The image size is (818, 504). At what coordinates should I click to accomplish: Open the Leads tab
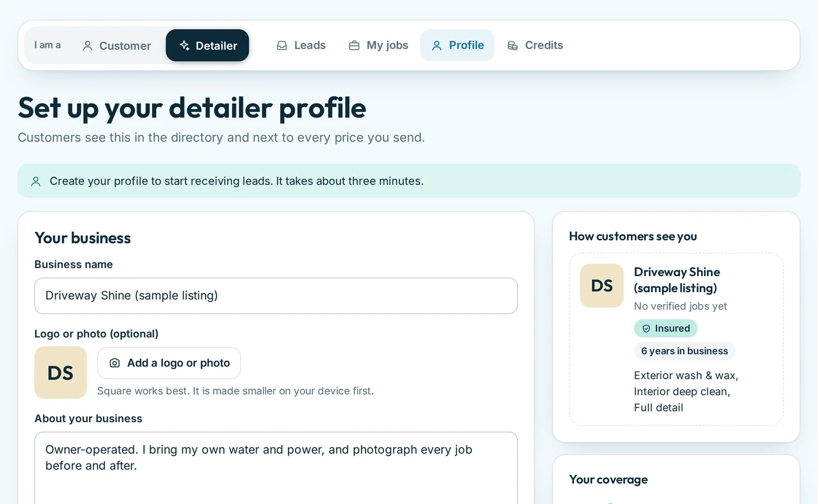(x=301, y=45)
